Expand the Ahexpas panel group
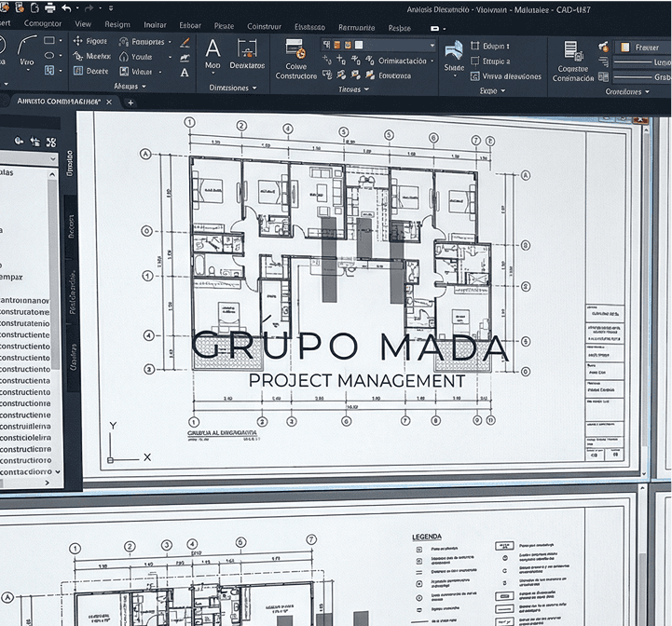672x626 pixels. coord(130,86)
